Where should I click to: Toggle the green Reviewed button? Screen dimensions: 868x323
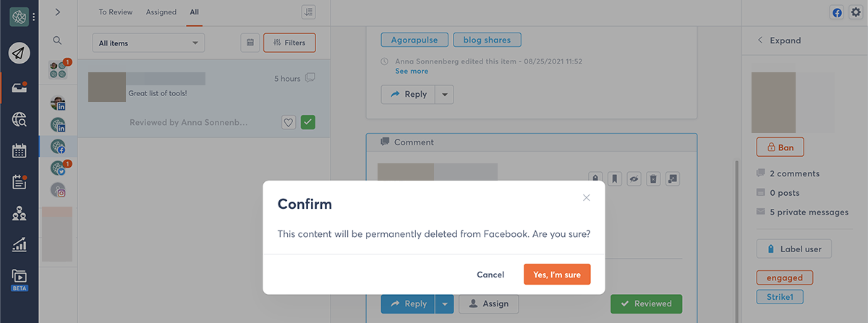click(x=646, y=304)
